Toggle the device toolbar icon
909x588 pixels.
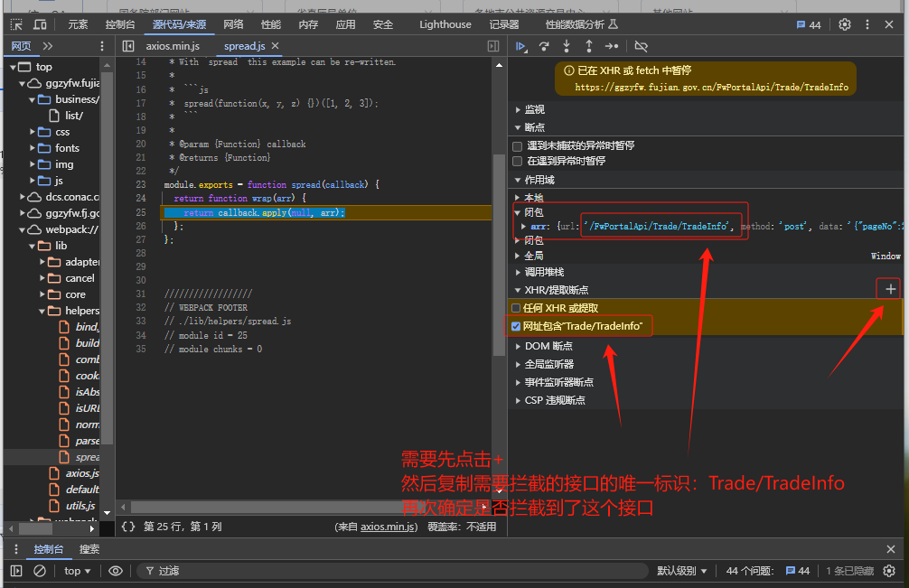(40, 24)
